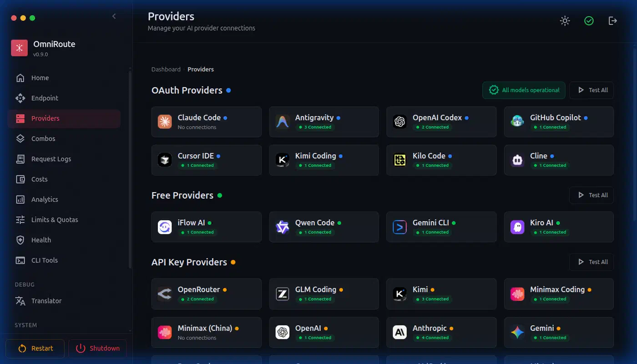Image resolution: width=637 pixels, height=364 pixels.
Task: Click the 'Manage your AI provider connections' subtitle
Action: tap(202, 28)
